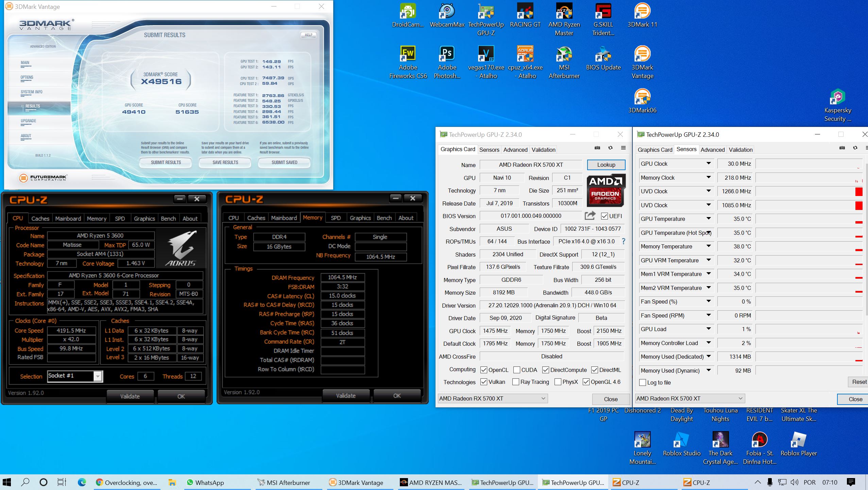Image resolution: width=868 pixels, height=490 pixels.
Task: Launch 3DMark06 desktop shortcut
Action: [x=642, y=101]
